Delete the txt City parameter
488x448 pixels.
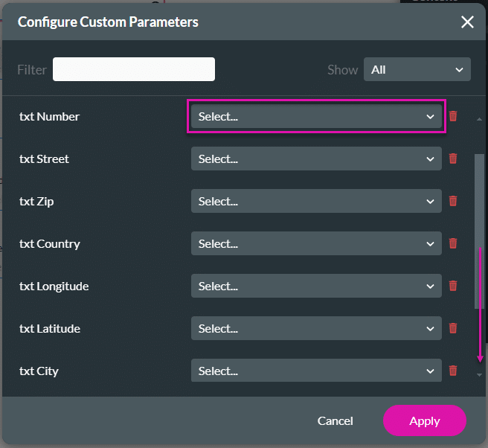pos(453,371)
